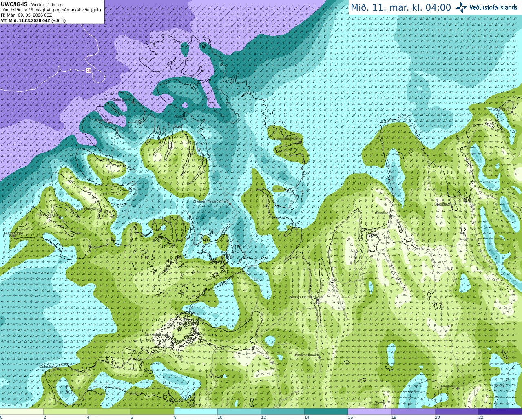Click the 'Bergstaðir' station label

coord(442,204)
